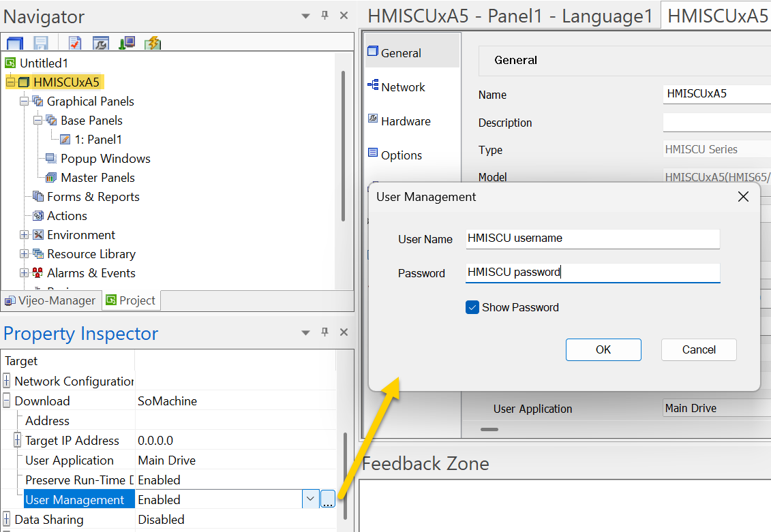Click the SoMachine value in Download row

pyautogui.click(x=167, y=401)
